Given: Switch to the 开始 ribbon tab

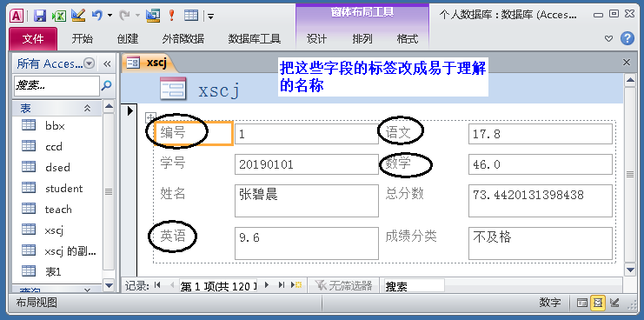Looking at the screenshot, I should pyautogui.click(x=83, y=39).
